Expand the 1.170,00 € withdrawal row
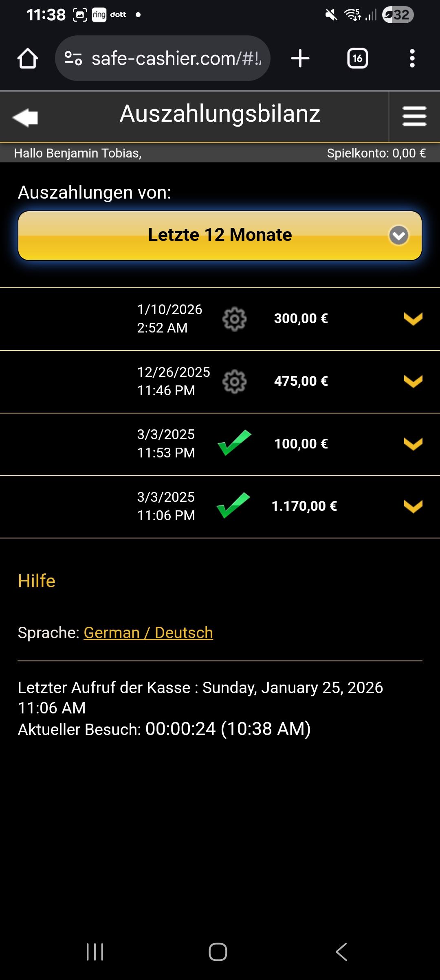Image resolution: width=440 pixels, height=980 pixels. click(413, 506)
